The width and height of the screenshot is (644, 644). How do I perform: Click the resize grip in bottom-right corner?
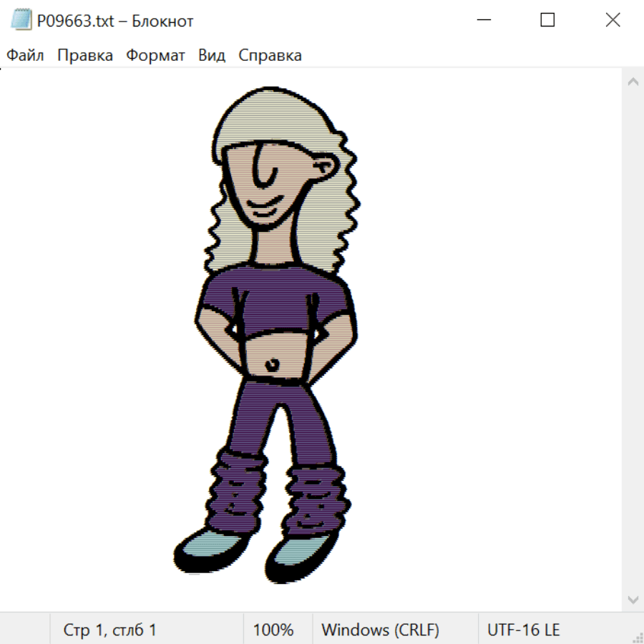coord(638,638)
